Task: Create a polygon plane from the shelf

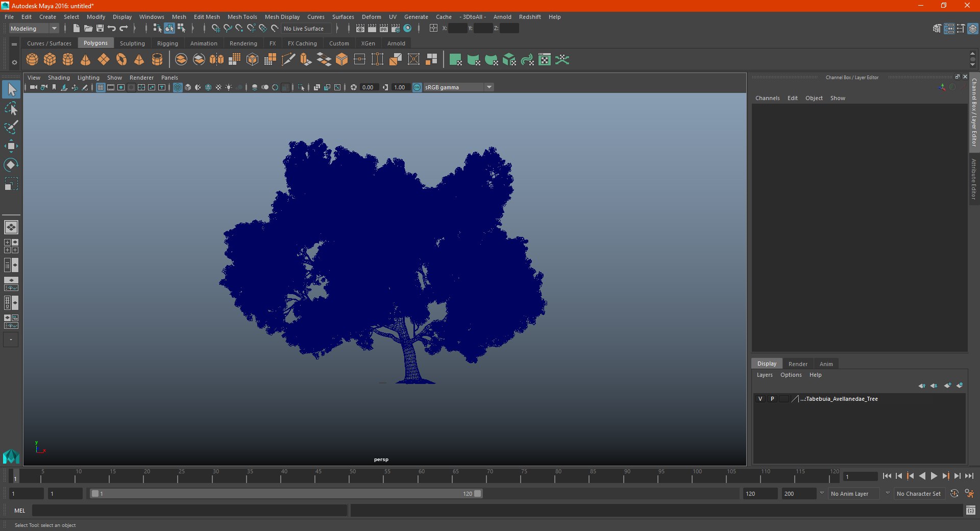Action: click(x=104, y=60)
